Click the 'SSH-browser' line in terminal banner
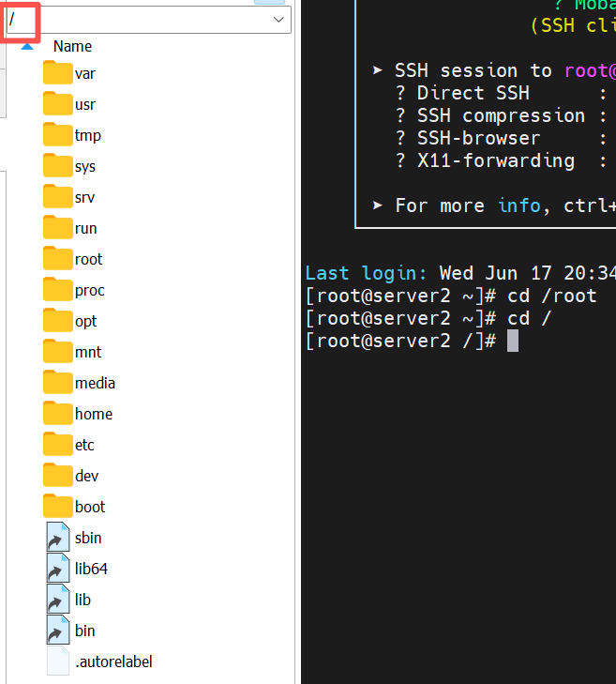616x684 pixels. point(502,138)
